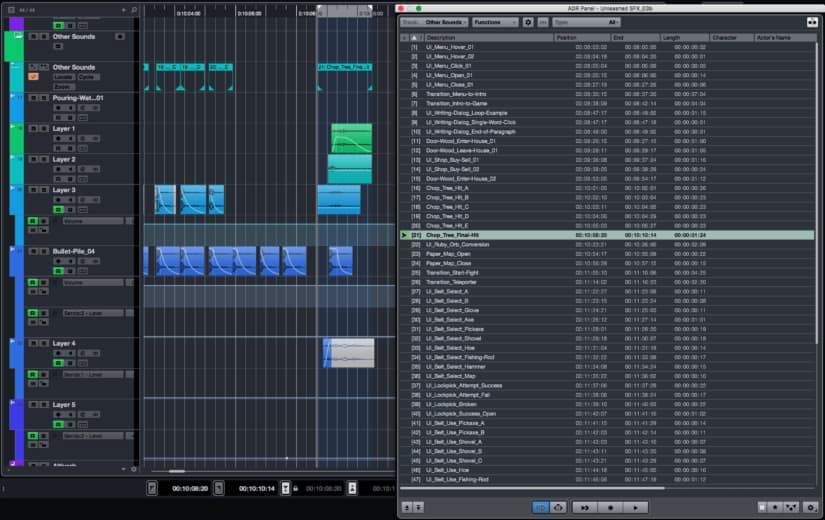
Task: Start playback with ADR Panel play button
Action: tap(636, 507)
